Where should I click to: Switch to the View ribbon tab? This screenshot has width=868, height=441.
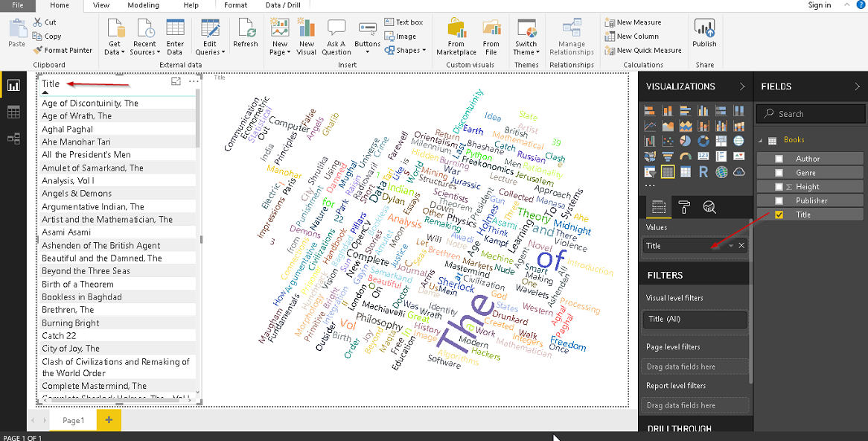pos(101,5)
